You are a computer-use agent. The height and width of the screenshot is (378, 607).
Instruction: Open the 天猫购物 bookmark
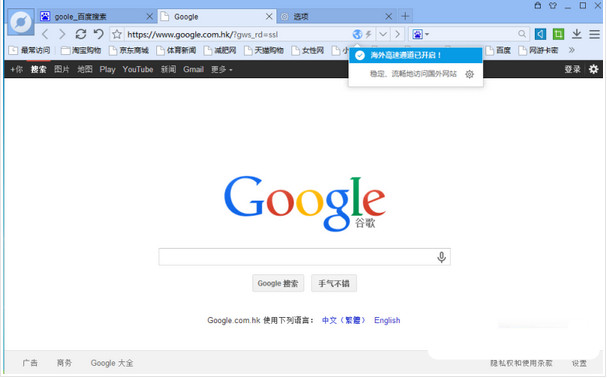coord(264,50)
